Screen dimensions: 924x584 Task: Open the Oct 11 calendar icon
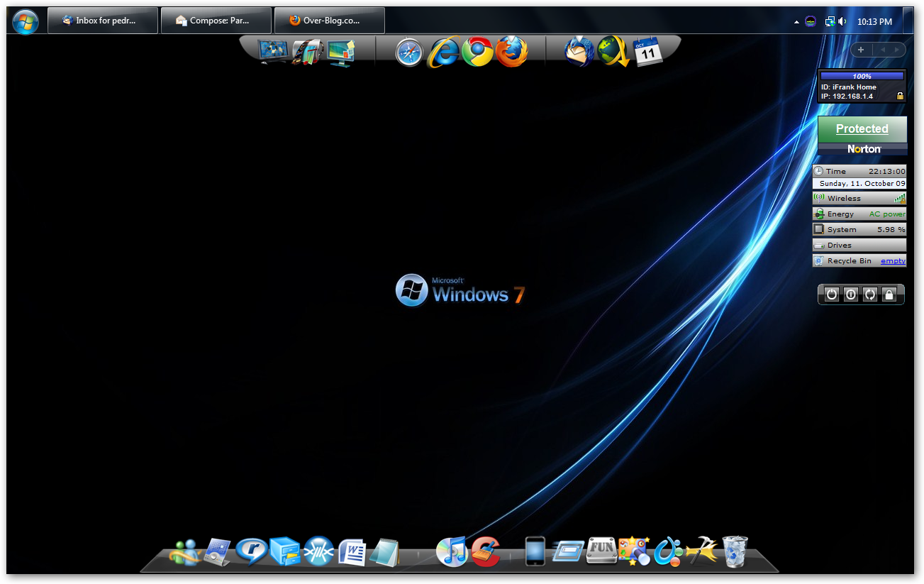click(x=647, y=52)
